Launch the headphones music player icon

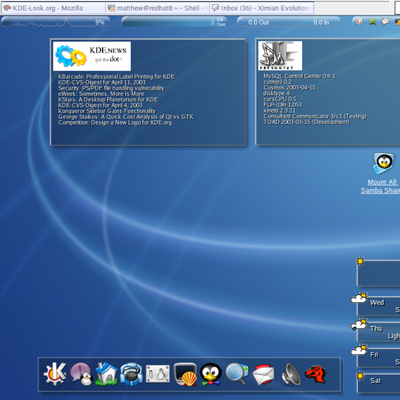(x=131, y=374)
